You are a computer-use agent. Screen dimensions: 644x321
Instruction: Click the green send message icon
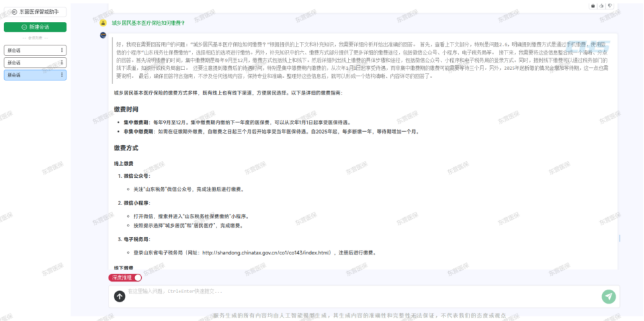pos(608,296)
